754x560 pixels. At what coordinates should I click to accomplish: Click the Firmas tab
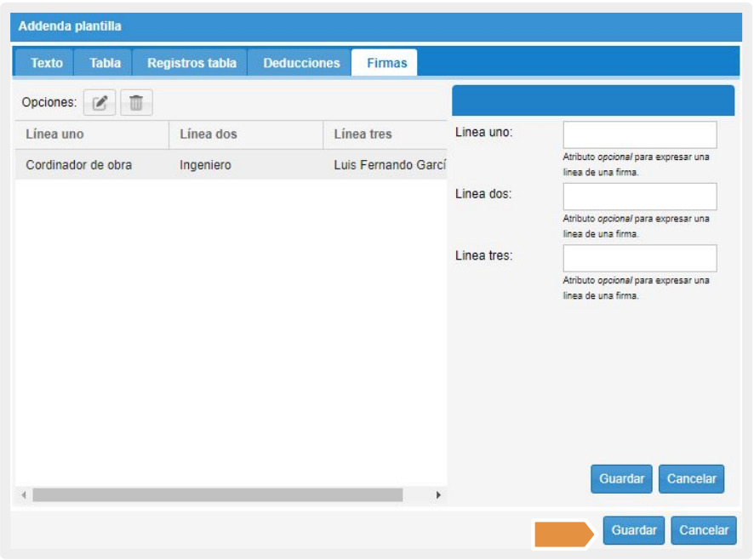[x=386, y=63]
